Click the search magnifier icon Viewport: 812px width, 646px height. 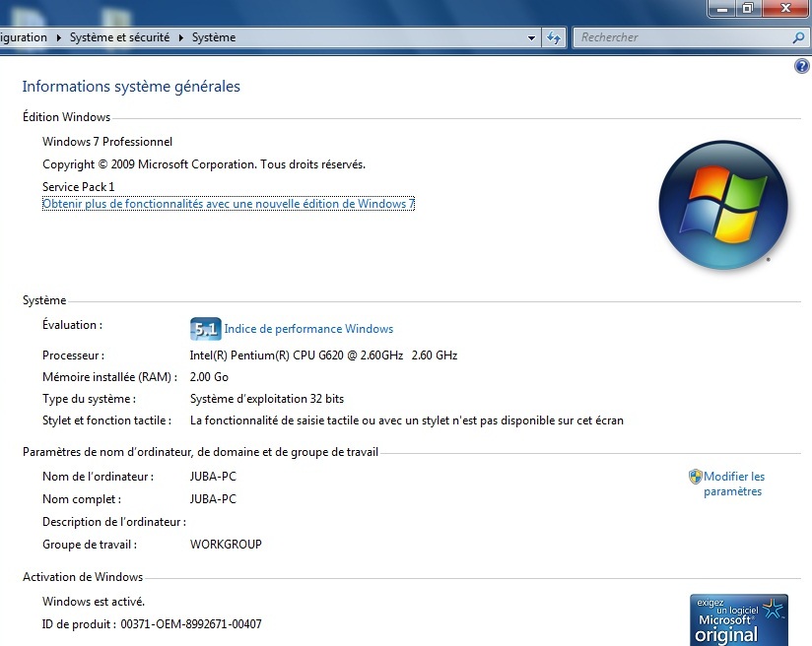798,37
